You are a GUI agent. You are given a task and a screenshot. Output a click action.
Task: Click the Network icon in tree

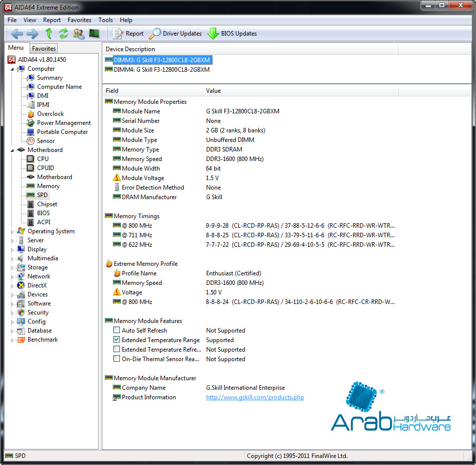(21, 276)
